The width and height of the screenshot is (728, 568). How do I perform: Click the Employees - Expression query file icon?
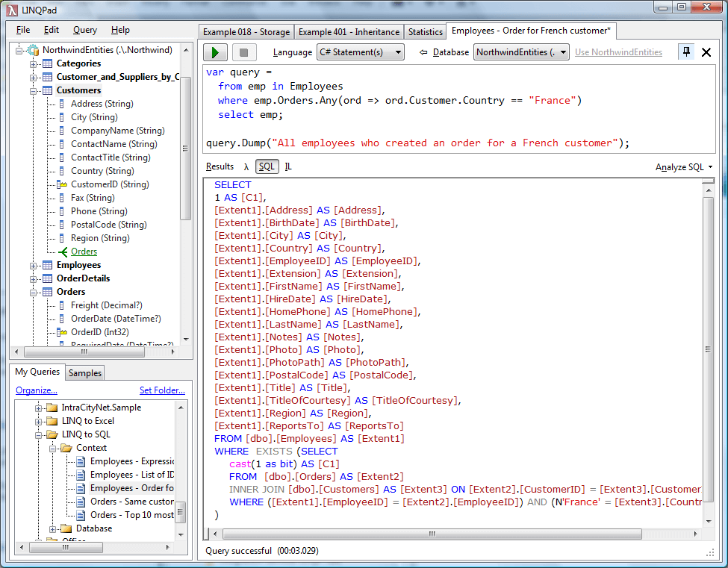pos(81,462)
